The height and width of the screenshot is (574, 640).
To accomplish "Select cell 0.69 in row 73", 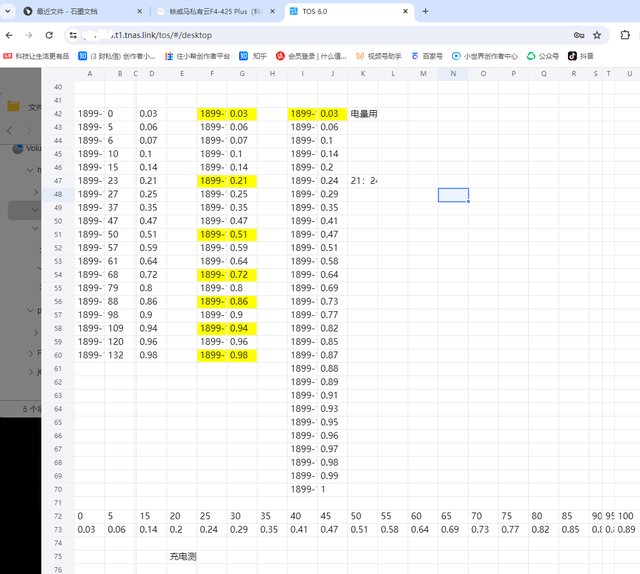I will (453, 530).
